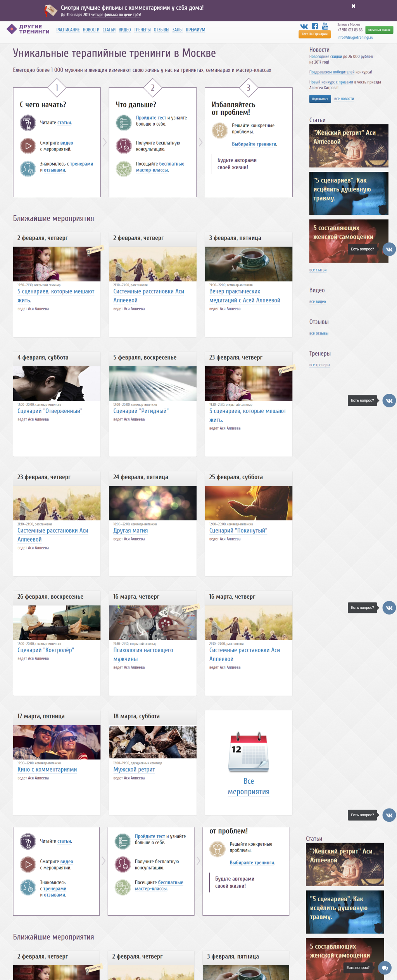The height and width of the screenshot is (980, 397).
Task: Select ТРЕНЕРЫ in the navigation bar
Action: coord(142,30)
